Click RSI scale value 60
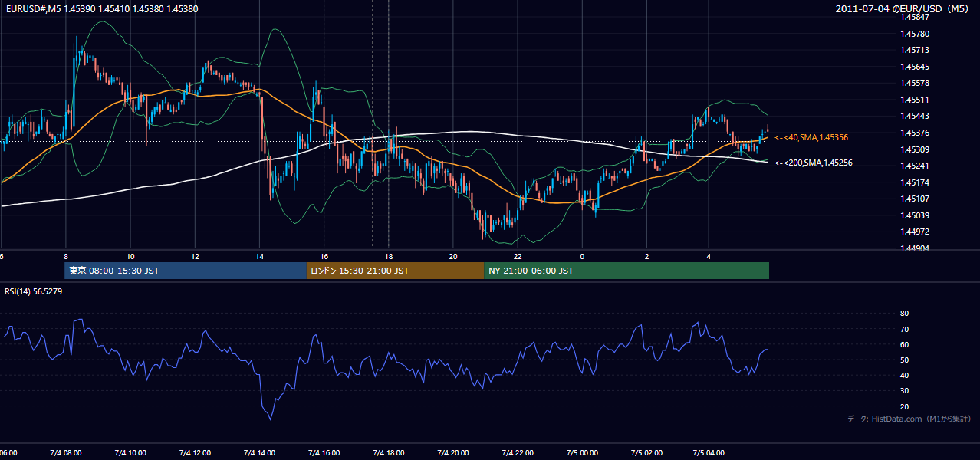The height and width of the screenshot is (460, 980). 904,344
